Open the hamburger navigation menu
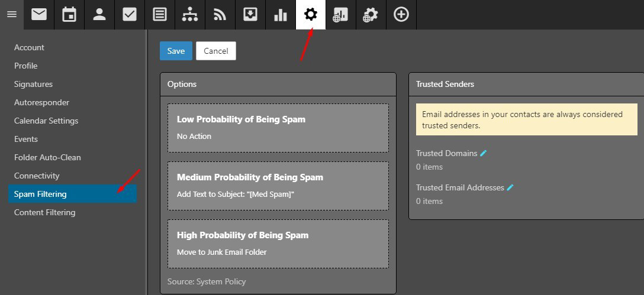Viewport: 644px width, 295px height. pos(11,15)
